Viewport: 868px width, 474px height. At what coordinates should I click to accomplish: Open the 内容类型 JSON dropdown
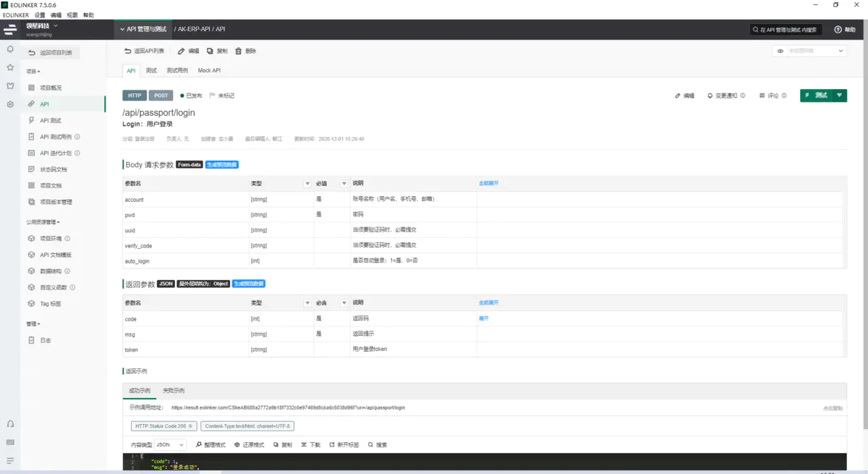click(170, 444)
